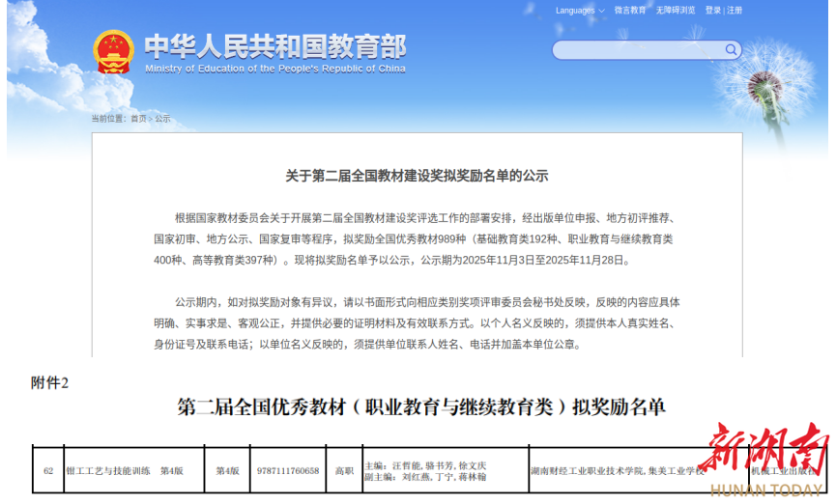Focus the site search input field

pyautogui.click(x=638, y=50)
